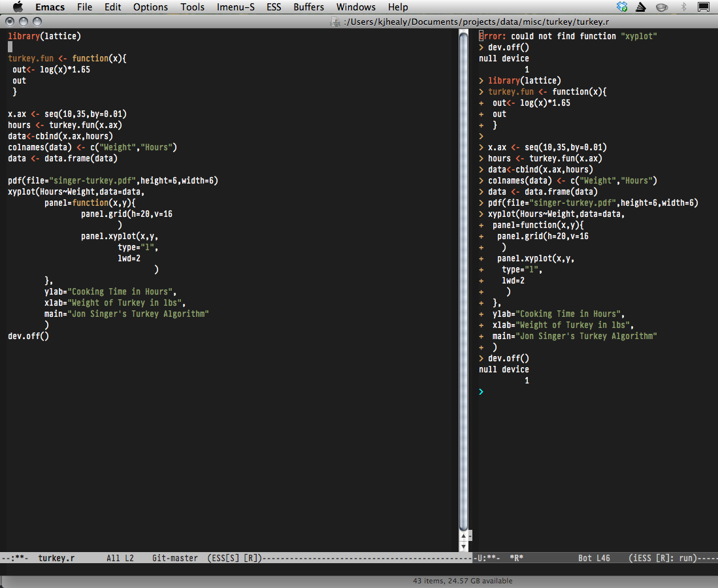Screen dimensions: 718x588
Task: Click the R console prompt at bottom
Action: [481, 391]
